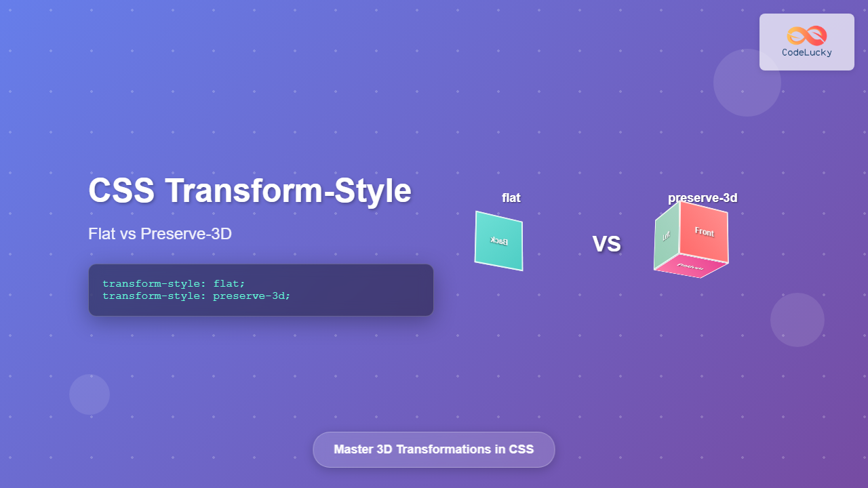Select the transform-style: preserve-3d code line
Image resolution: width=868 pixels, height=488 pixels.
pyautogui.click(x=197, y=296)
